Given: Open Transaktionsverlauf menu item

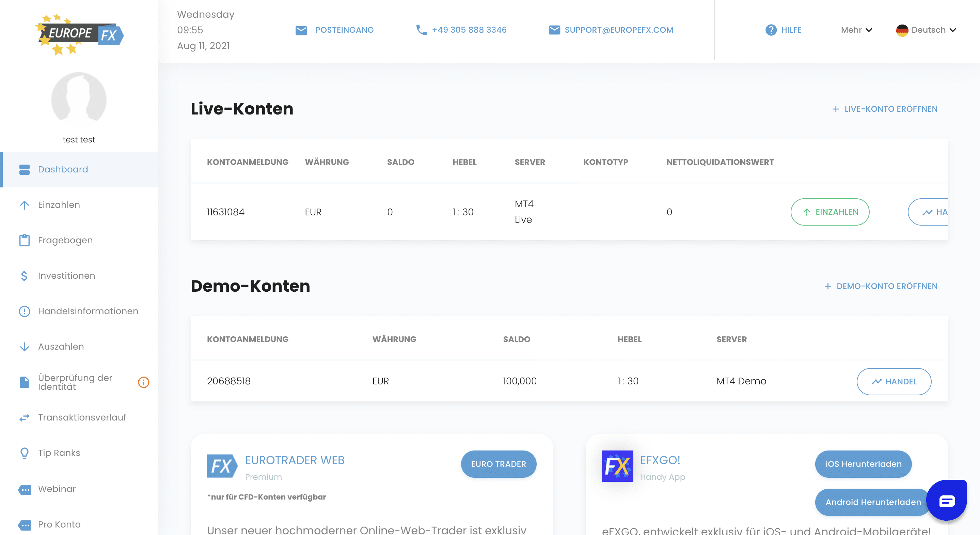Looking at the screenshot, I should [x=79, y=418].
